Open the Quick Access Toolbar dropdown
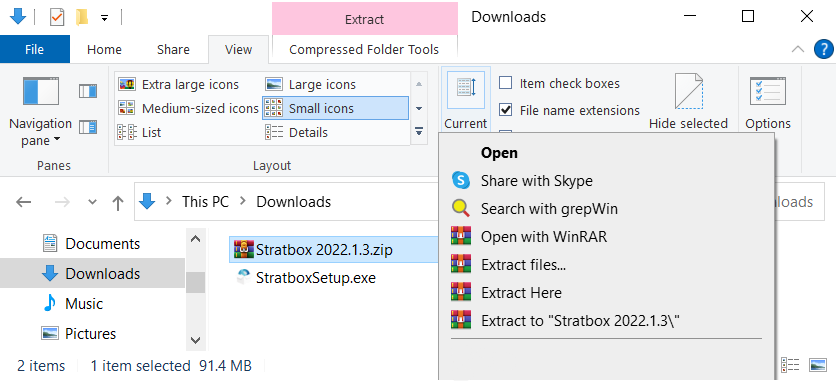836x382 pixels. tap(104, 18)
